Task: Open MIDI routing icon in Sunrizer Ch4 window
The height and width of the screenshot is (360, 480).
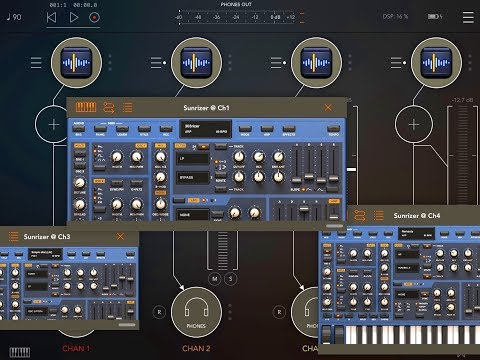Action: (360, 215)
